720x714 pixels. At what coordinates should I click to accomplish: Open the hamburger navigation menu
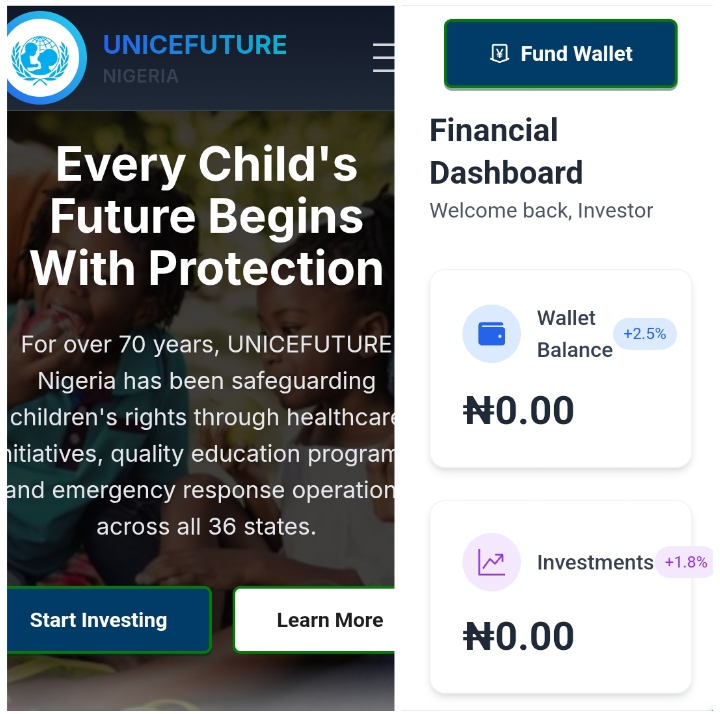pyautogui.click(x=383, y=57)
